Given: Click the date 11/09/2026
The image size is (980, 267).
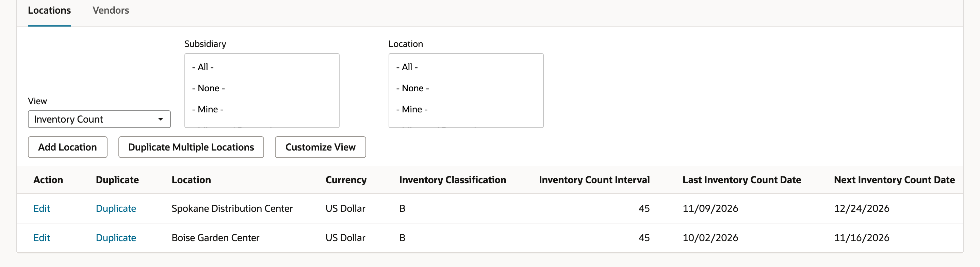Looking at the screenshot, I should click(x=710, y=208).
